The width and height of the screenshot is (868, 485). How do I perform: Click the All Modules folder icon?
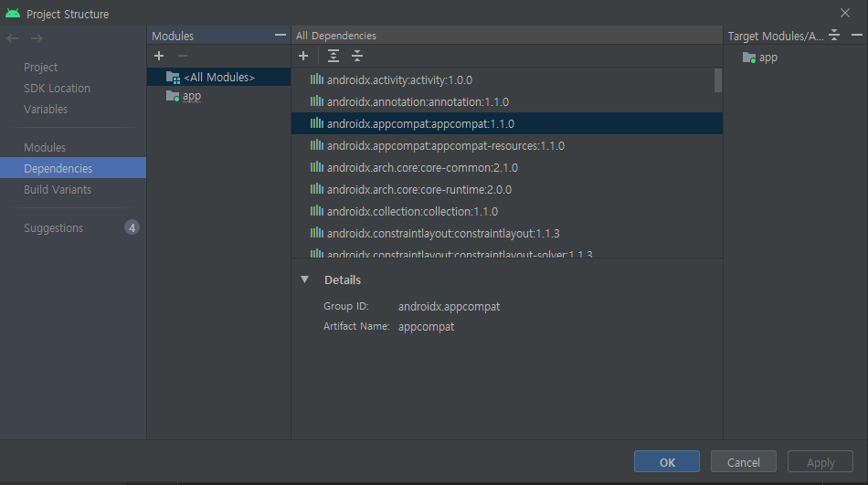coord(174,78)
